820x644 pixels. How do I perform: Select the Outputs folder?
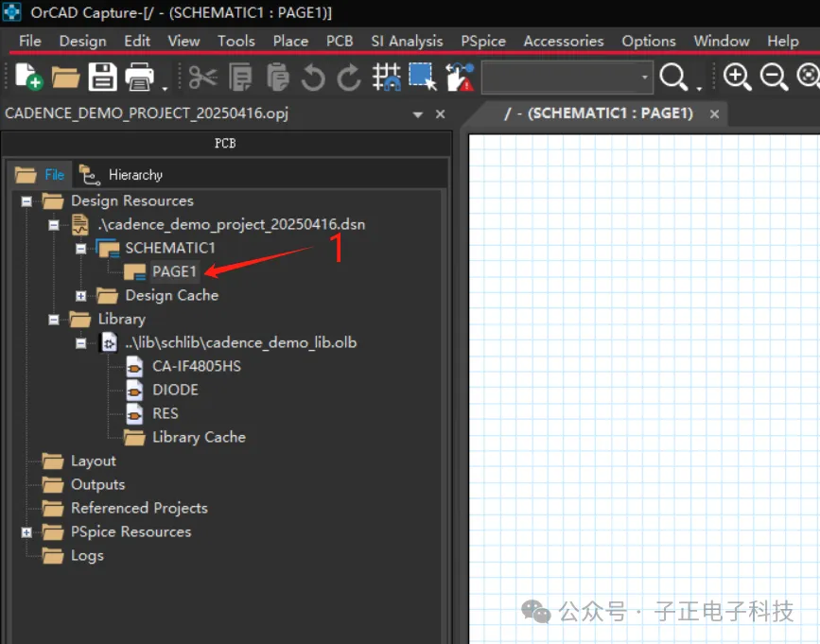[x=97, y=484]
